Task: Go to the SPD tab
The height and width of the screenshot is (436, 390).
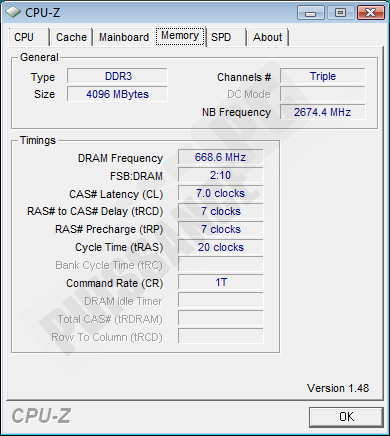Action: [226, 37]
